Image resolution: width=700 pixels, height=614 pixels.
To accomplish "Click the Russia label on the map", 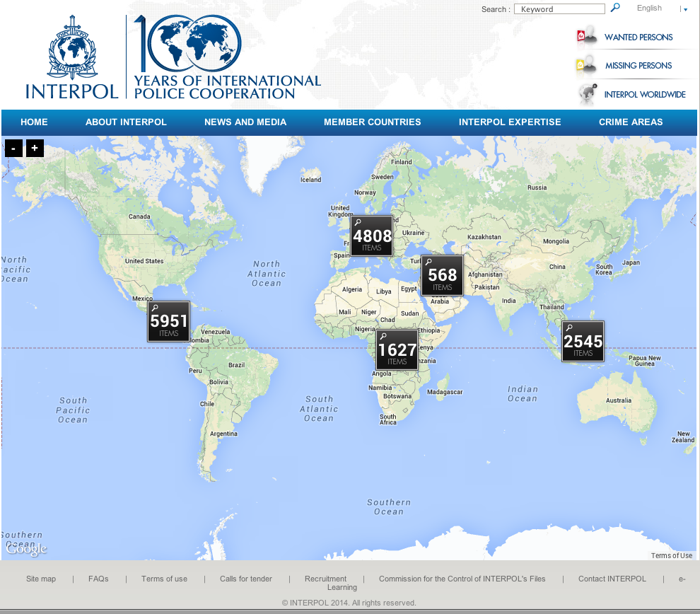I will point(537,187).
